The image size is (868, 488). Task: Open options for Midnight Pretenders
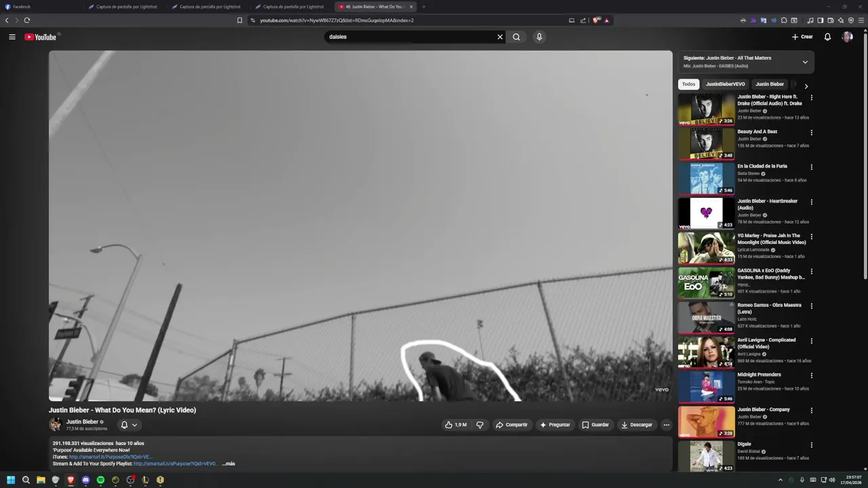pyautogui.click(x=811, y=375)
